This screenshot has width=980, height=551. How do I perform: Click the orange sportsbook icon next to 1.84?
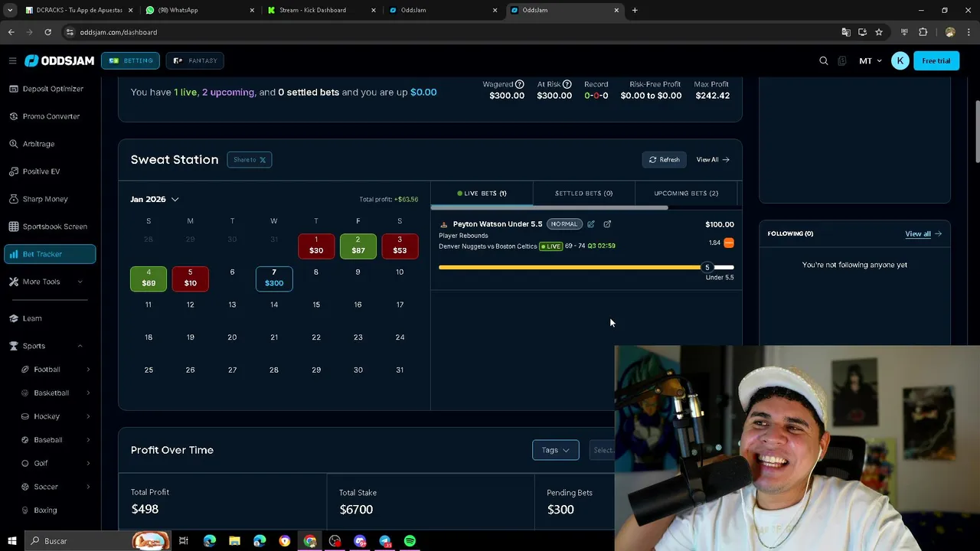729,243
